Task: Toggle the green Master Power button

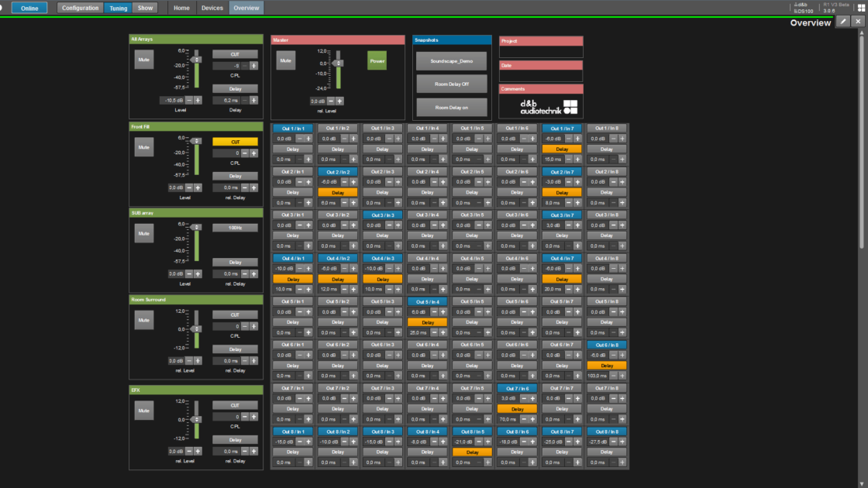Action: [x=377, y=61]
